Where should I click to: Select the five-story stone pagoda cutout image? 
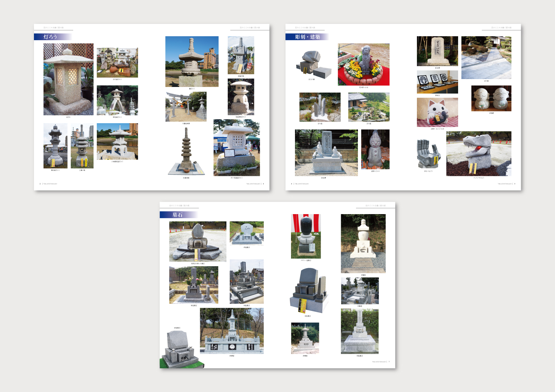(186, 151)
